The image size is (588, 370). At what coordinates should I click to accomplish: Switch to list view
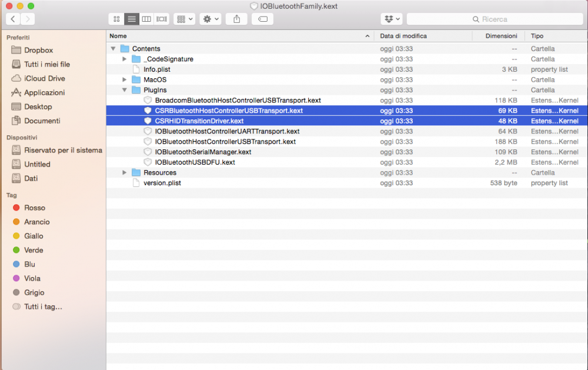(x=132, y=19)
